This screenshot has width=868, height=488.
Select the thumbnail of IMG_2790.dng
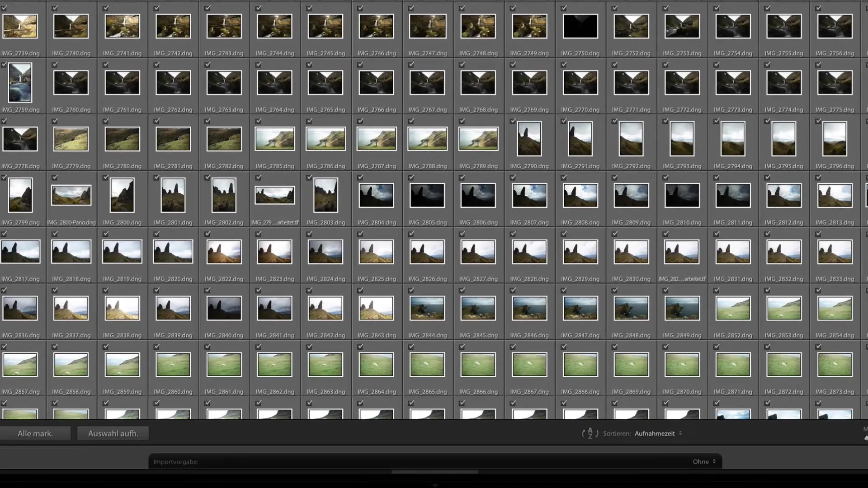529,139
